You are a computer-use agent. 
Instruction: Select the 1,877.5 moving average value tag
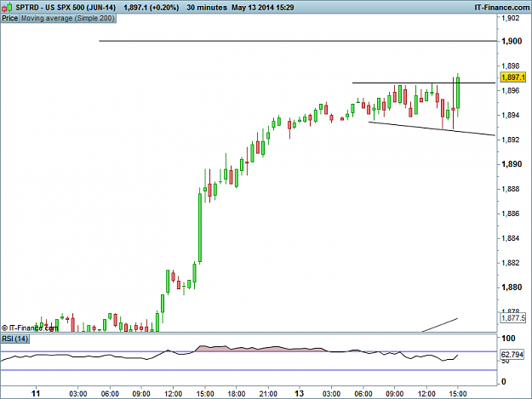pos(512,318)
